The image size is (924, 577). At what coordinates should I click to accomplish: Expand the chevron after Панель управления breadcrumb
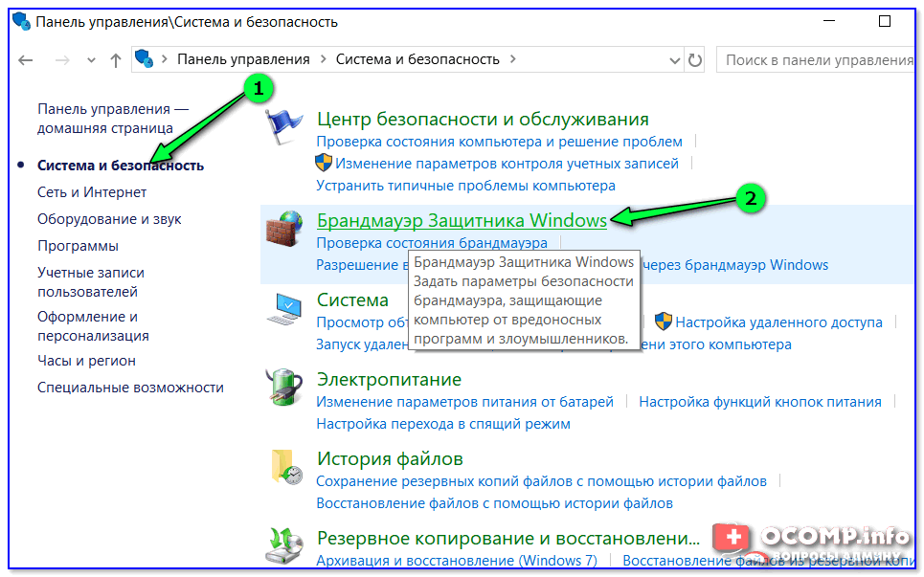(x=323, y=59)
